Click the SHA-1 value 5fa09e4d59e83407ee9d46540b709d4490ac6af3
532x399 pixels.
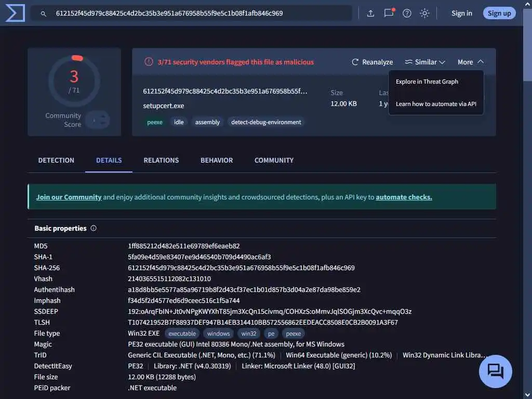coord(199,257)
